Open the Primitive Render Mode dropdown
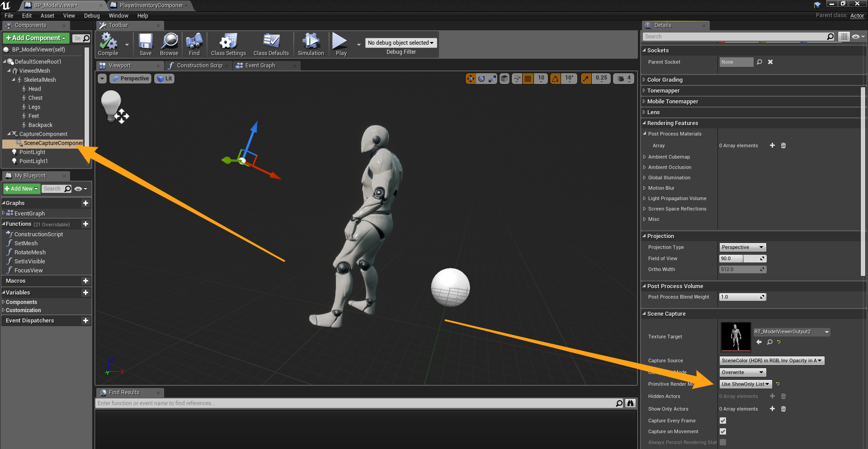The height and width of the screenshot is (449, 868). [x=745, y=384]
